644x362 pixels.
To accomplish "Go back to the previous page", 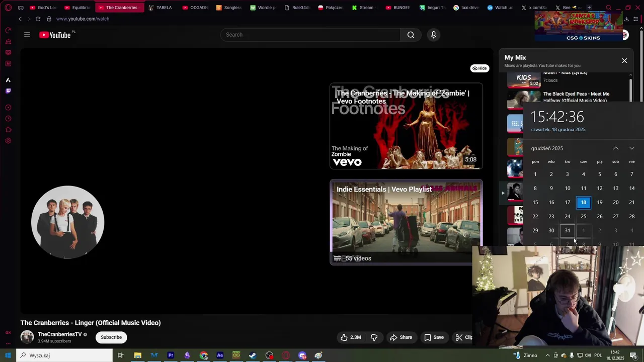I will click(20, 19).
